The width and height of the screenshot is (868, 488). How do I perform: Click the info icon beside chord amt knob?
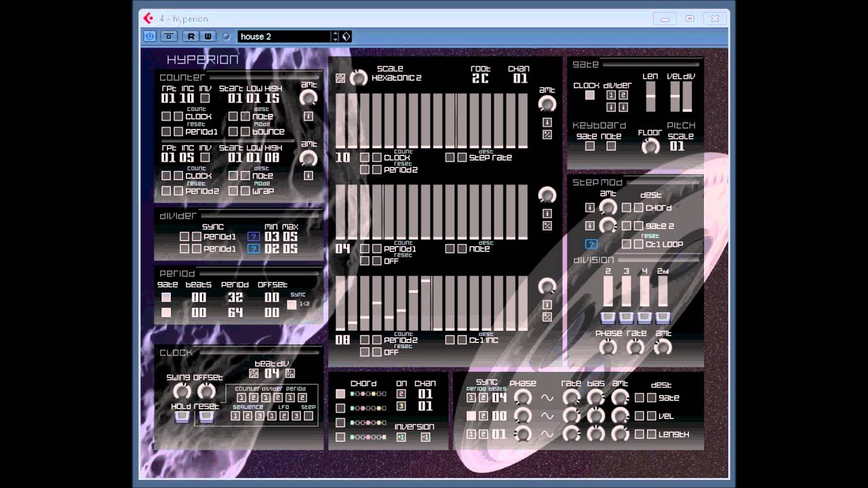point(590,207)
